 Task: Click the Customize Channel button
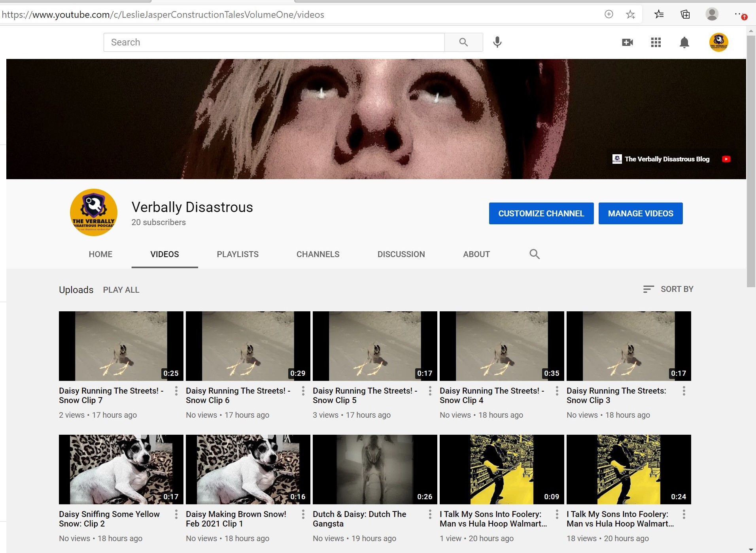541,214
